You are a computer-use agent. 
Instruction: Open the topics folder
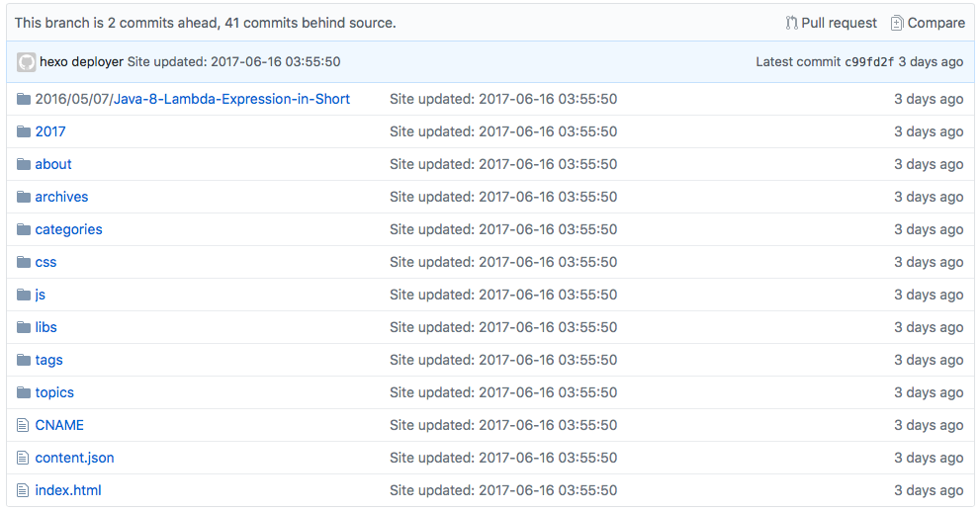tap(54, 392)
